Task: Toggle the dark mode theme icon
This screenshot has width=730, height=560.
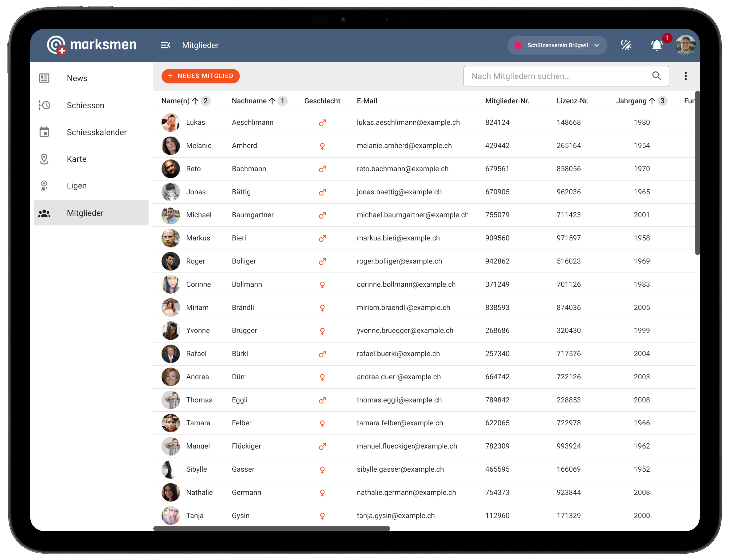Action: tap(626, 45)
